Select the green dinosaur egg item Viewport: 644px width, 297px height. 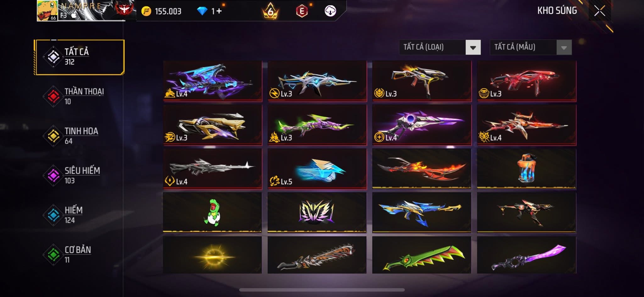tap(212, 212)
